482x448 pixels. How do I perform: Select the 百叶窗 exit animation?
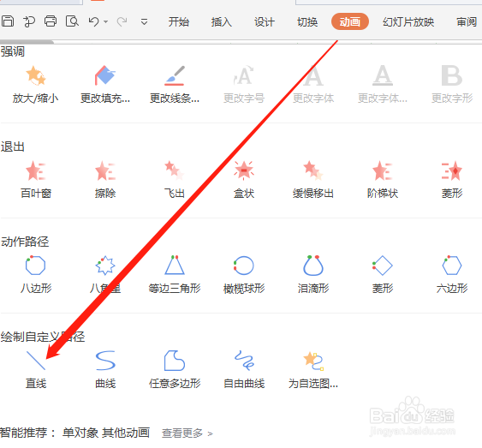[x=36, y=180]
